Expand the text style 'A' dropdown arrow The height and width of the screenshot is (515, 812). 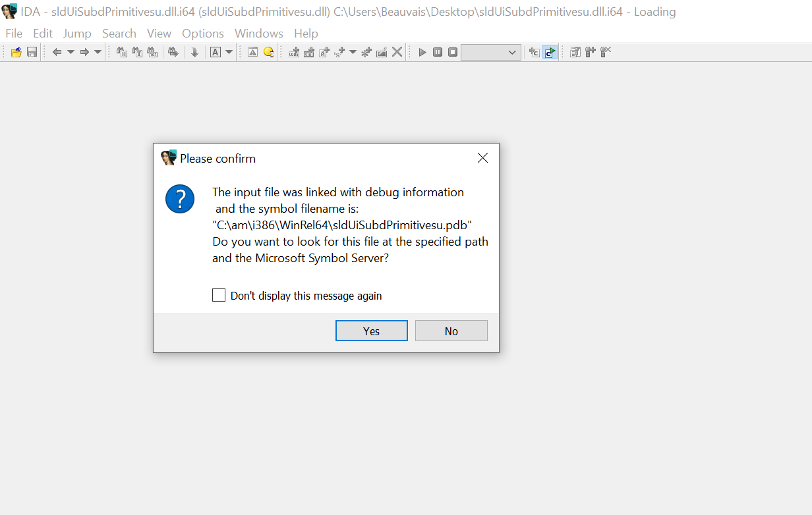[229, 52]
